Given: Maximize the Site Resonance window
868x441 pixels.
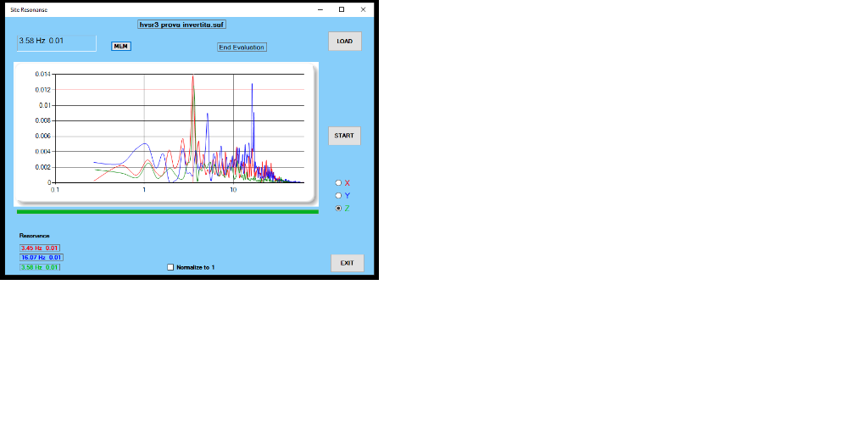Looking at the screenshot, I should click(342, 9).
